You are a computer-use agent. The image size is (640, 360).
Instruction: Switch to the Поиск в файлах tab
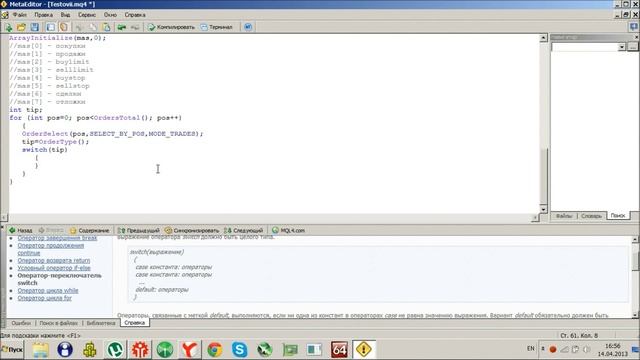click(58, 323)
